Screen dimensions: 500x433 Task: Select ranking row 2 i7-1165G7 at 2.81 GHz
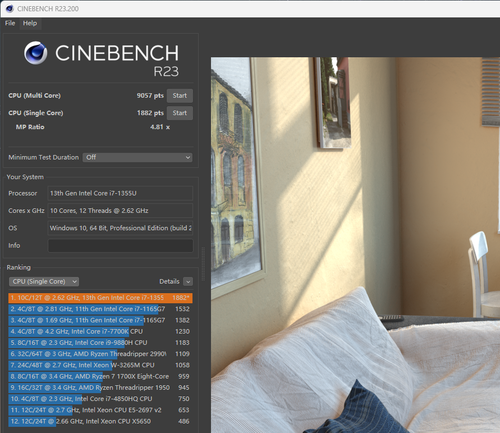tap(100, 309)
